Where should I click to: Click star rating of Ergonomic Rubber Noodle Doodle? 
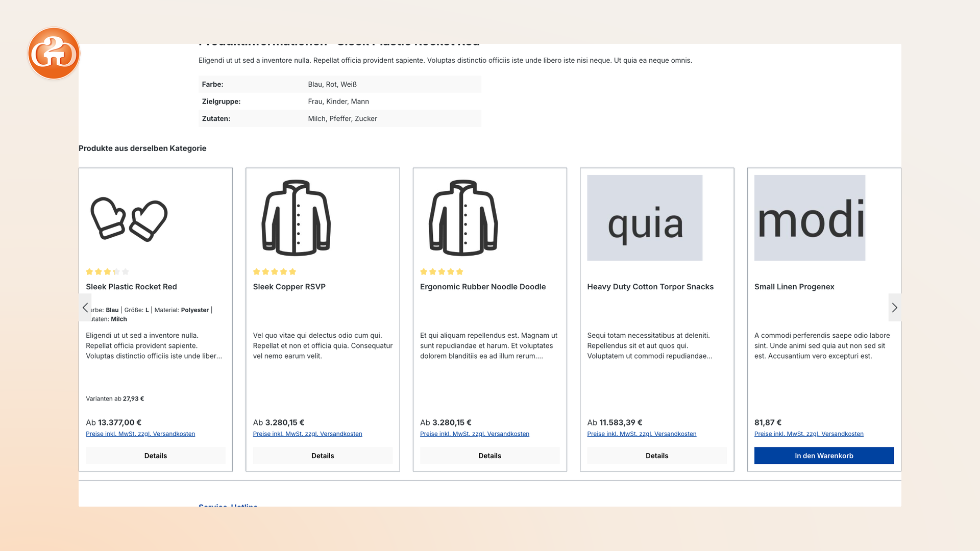(x=442, y=271)
